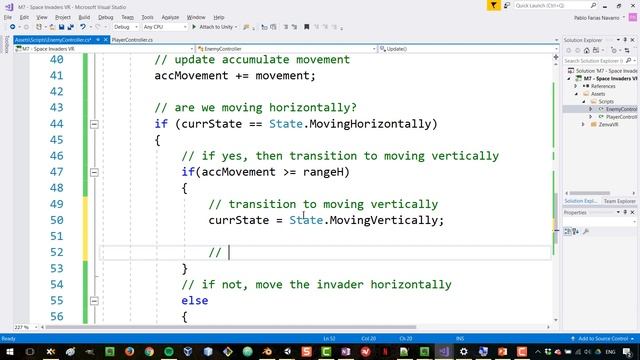The height and width of the screenshot is (360, 640).
Task: Open the EnemyController class dropdown
Action: click(x=286, y=49)
